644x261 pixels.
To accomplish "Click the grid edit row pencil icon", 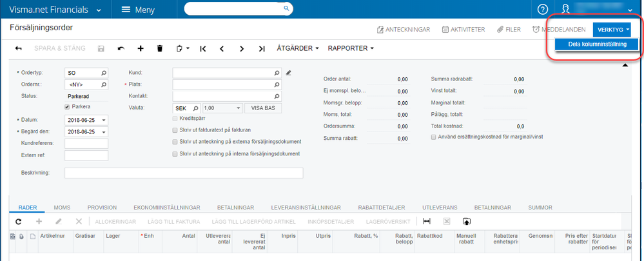I will [x=59, y=222].
